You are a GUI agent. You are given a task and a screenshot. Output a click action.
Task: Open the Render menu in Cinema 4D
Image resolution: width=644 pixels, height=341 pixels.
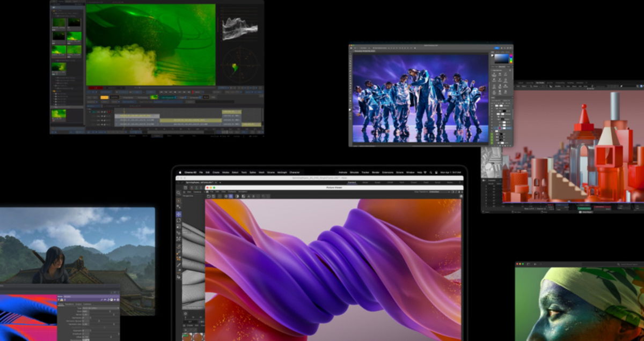(376, 172)
